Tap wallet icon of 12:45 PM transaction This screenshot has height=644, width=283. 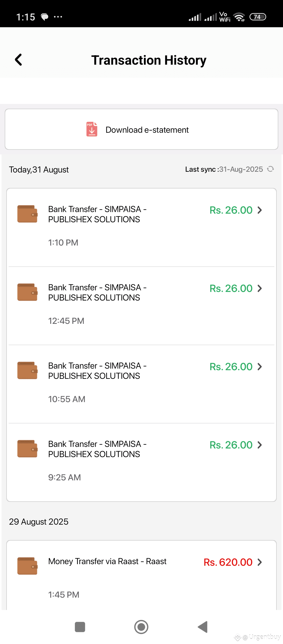tap(27, 292)
